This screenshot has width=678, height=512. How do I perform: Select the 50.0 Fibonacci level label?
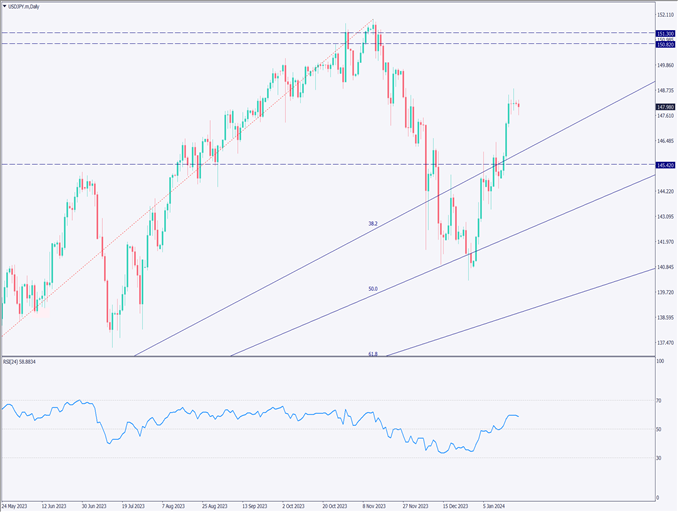click(373, 289)
